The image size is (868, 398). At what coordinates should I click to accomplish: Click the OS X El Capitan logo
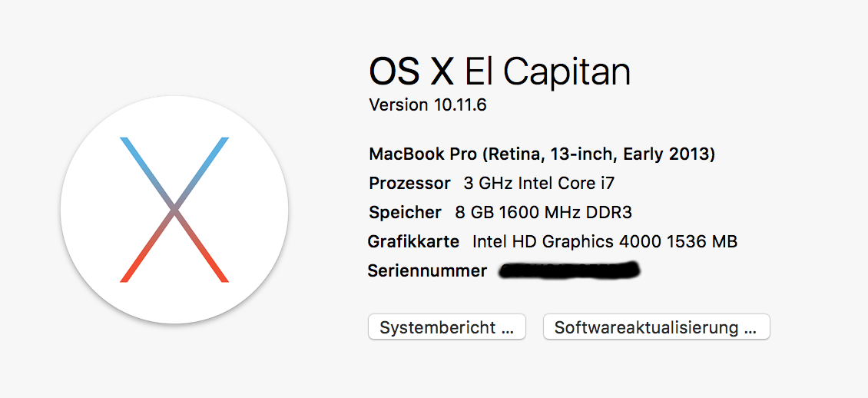point(174,210)
